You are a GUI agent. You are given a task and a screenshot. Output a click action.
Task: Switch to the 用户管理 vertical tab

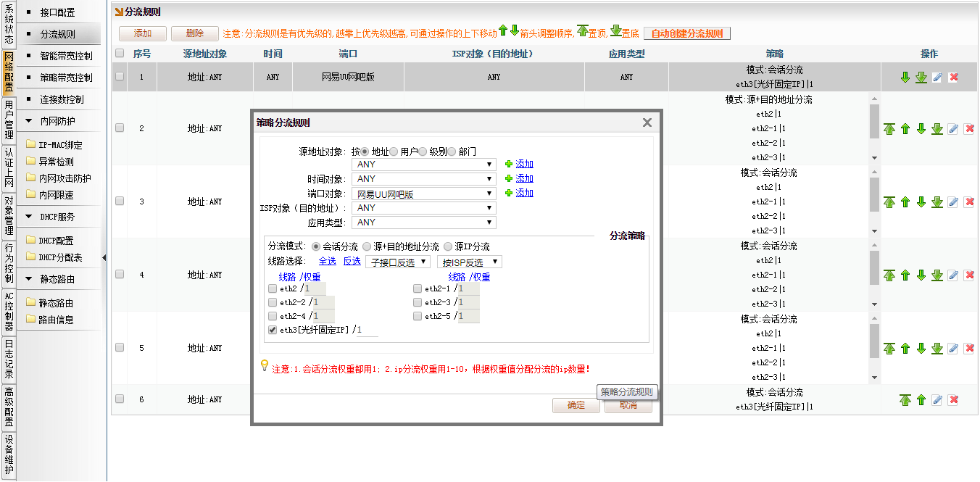9,120
